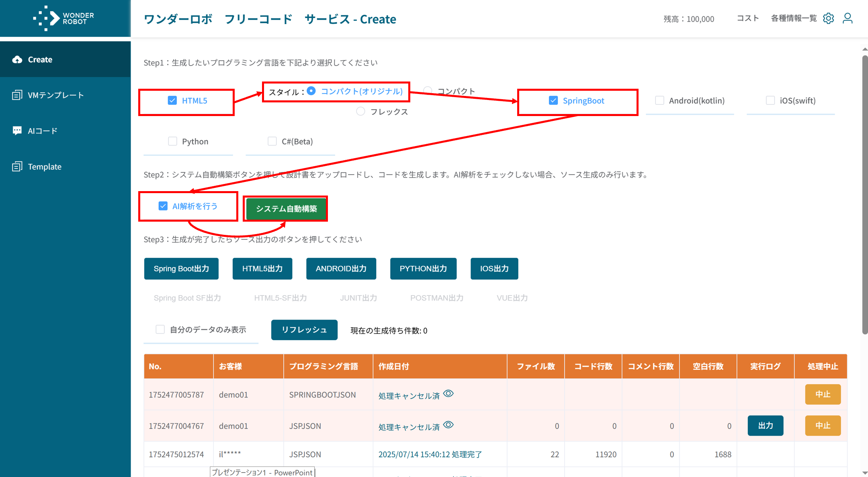Enable 自分のデータのみ表示 checkbox
The height and width of the screenshot is (477, 868).
(160, 330)
